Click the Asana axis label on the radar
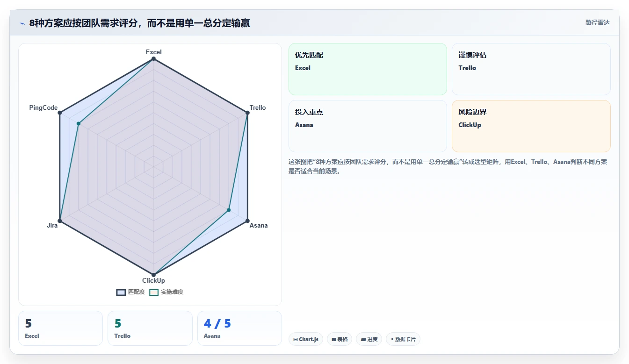The width and height of the screenshot is (629, 364). point(259,225)
